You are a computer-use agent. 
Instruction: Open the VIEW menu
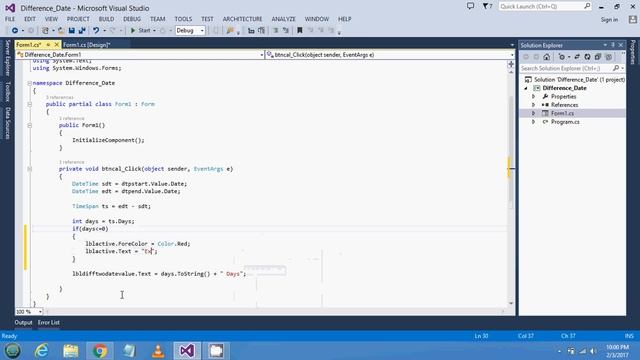(x=51, y=19)
